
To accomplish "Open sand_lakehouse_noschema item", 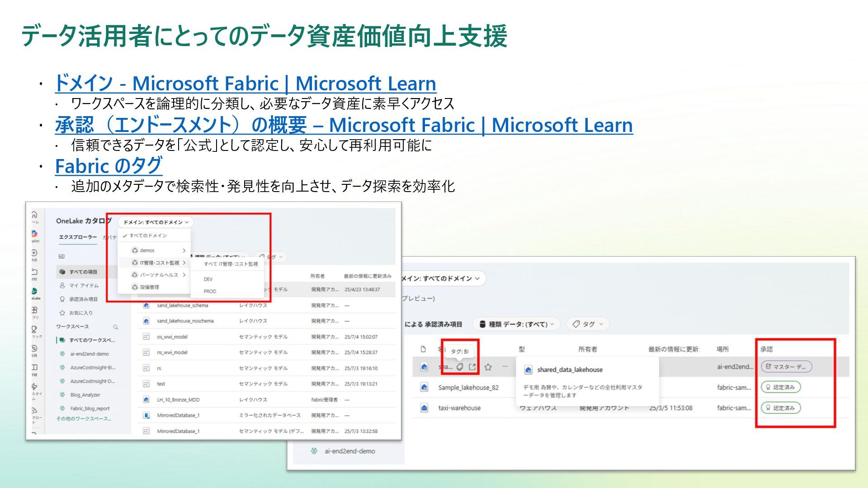I will click(185, 321).
